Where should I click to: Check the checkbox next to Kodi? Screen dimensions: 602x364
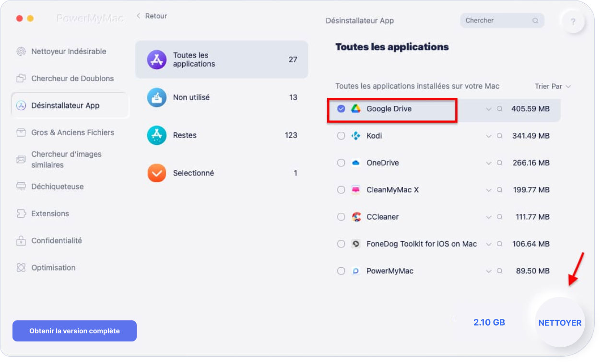pos(341,136)
